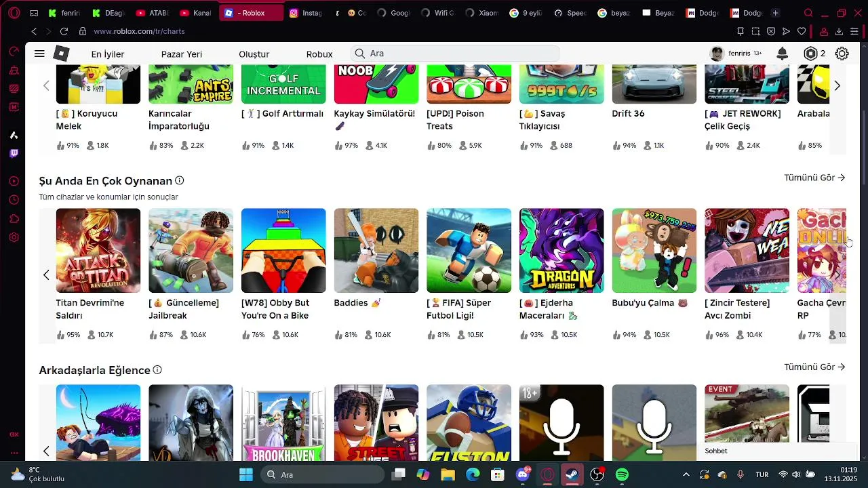Open browser downloads icon
Screen dimensions: 868x488
839,31
